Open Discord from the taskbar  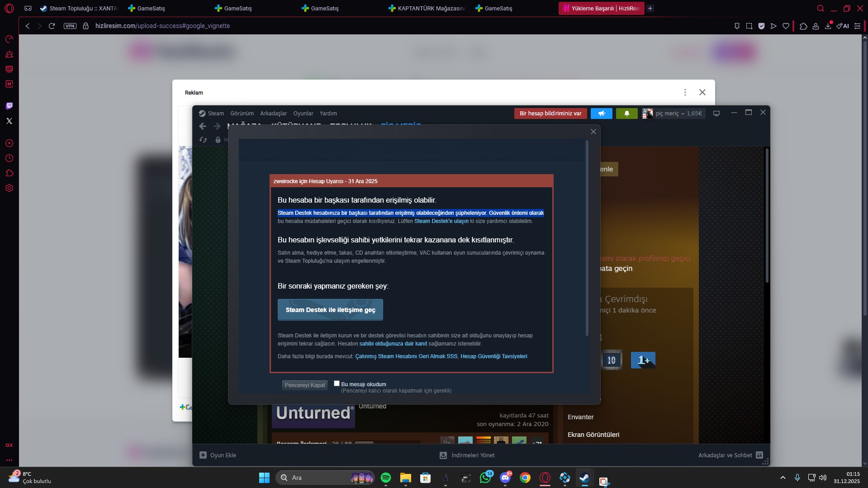[505, 478]
